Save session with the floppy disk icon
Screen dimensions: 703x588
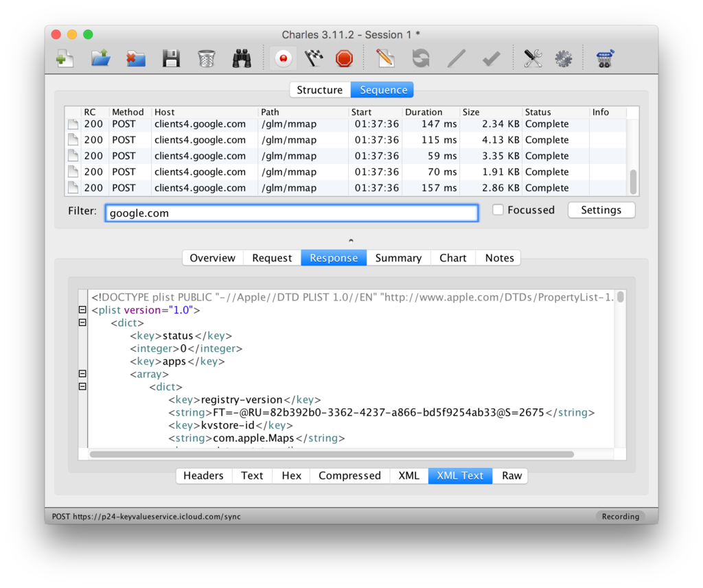point(171,59)
